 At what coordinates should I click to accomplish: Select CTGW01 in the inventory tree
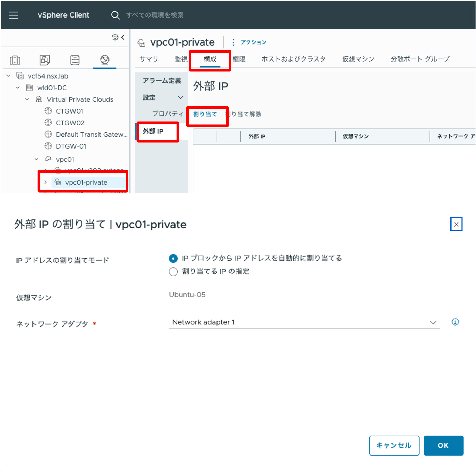click(x=70, y=111)
